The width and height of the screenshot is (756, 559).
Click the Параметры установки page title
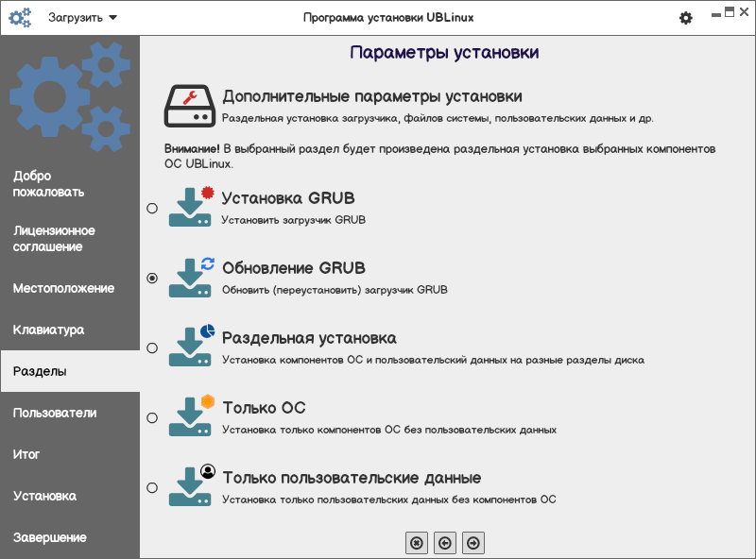coord(444,53)
